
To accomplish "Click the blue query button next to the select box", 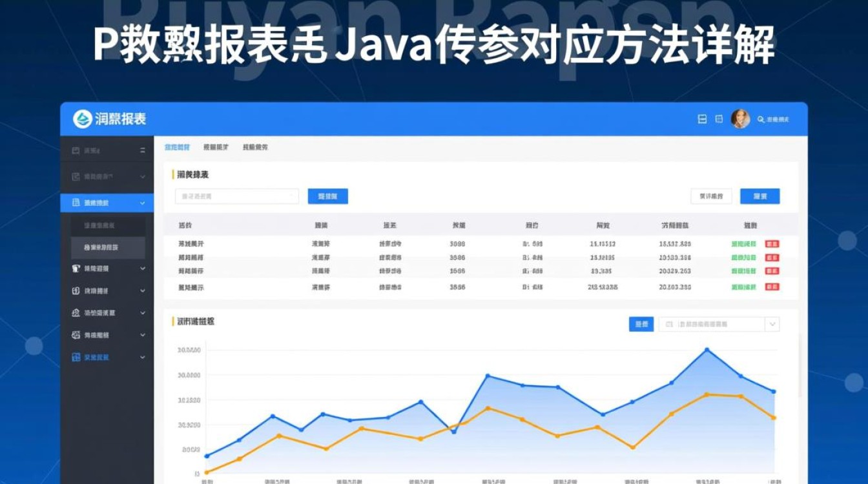I will tap(327, 196).
